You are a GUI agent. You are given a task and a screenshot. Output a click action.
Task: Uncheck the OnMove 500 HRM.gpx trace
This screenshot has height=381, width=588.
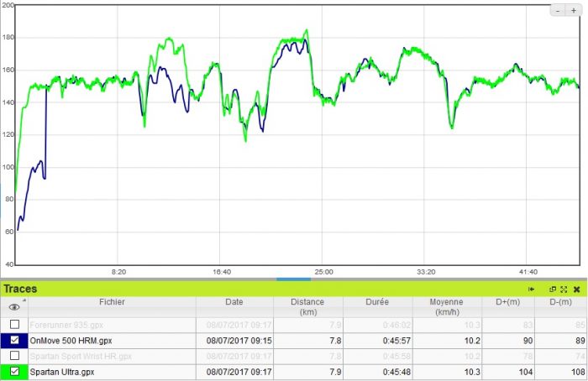tap(14, 340)
